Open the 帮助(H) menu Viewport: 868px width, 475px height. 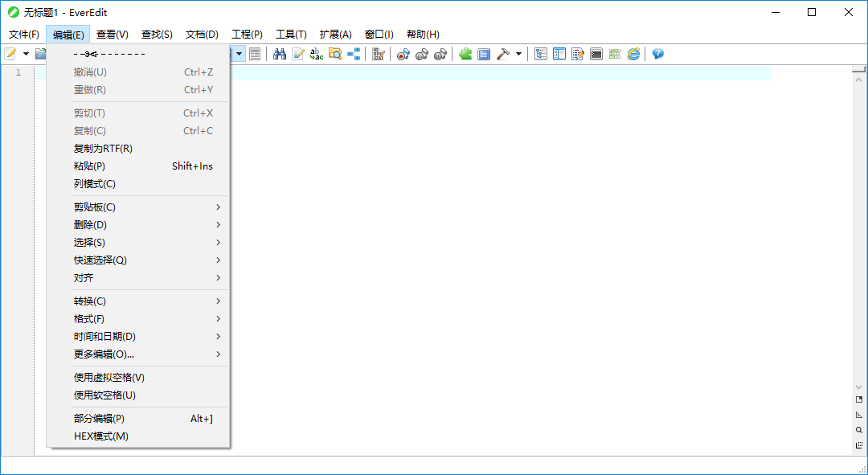click(x=423, y=35)
